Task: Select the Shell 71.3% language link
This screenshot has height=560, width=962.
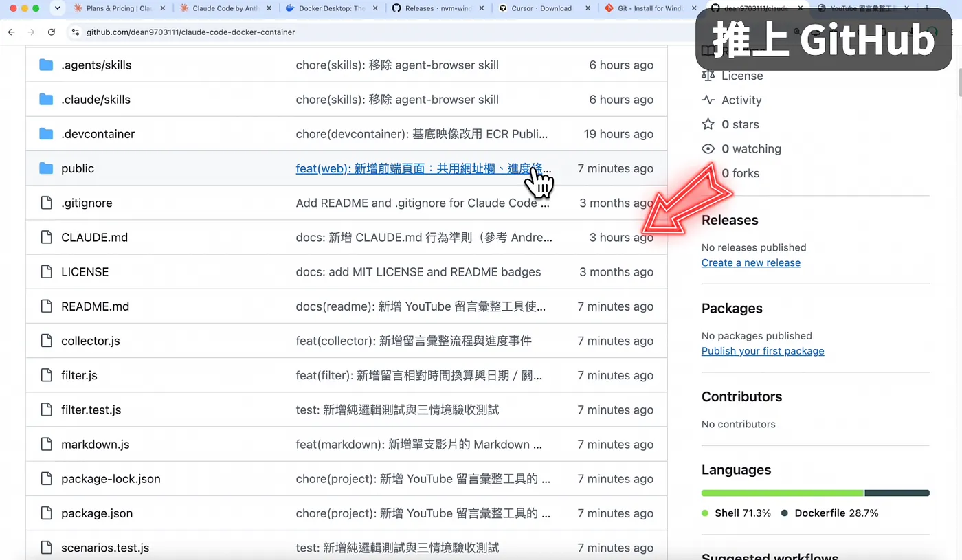Action: pos(736,513)
